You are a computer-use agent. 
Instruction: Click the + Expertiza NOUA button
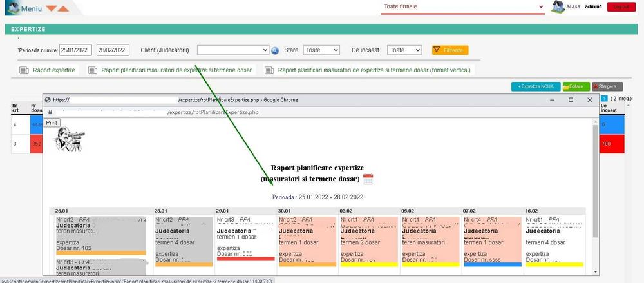coord(536,87)
